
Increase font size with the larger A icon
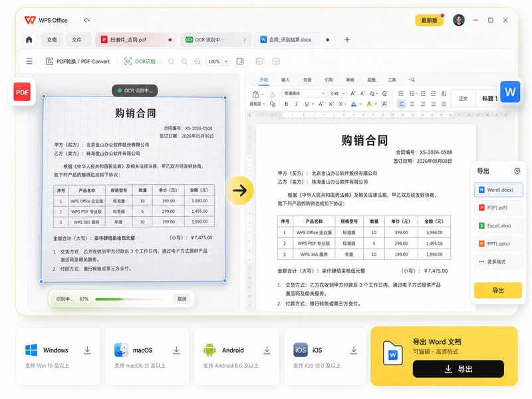point(353,93)
